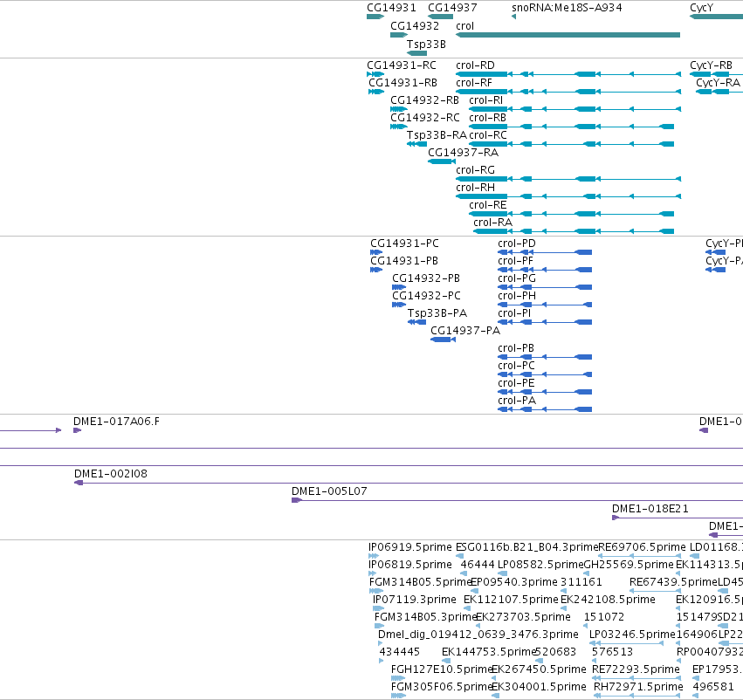The width and height of the screenshot is (743, 700).
Task: Select the crol-RF transcript label
Action: point(474,82)
